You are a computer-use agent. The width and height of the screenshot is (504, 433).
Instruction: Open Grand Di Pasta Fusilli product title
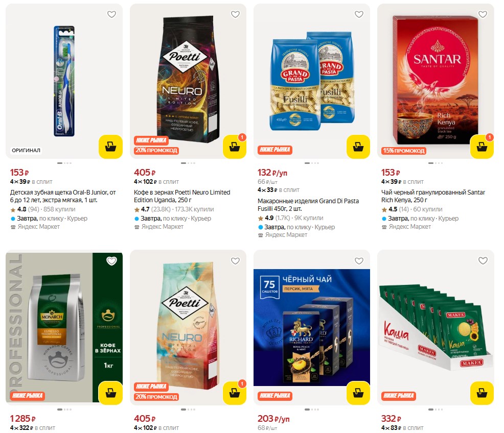308,205
